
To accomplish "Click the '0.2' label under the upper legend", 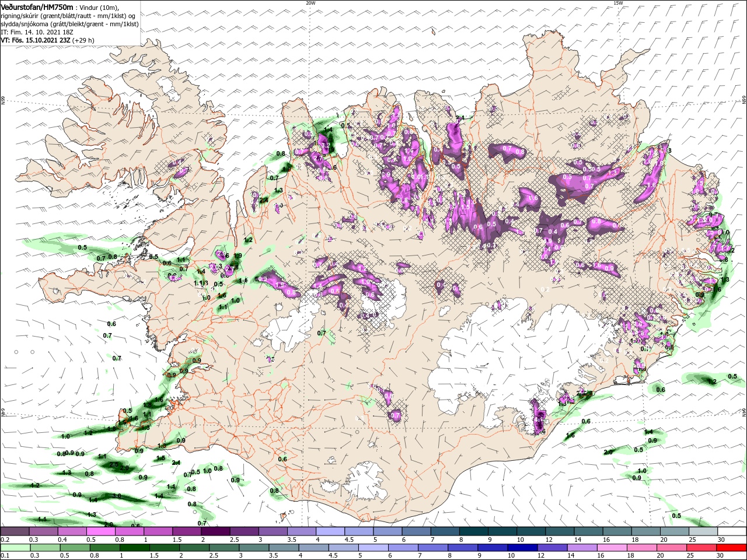I will pos(5,539).
